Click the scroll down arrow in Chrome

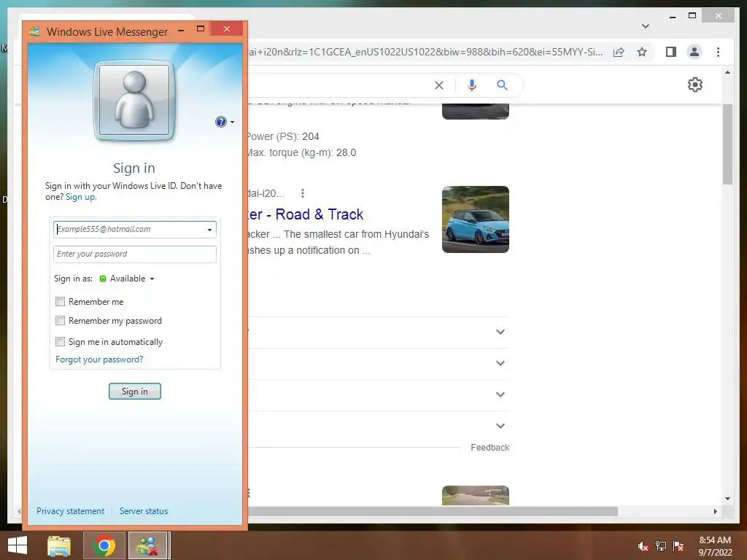click(727, 499)
